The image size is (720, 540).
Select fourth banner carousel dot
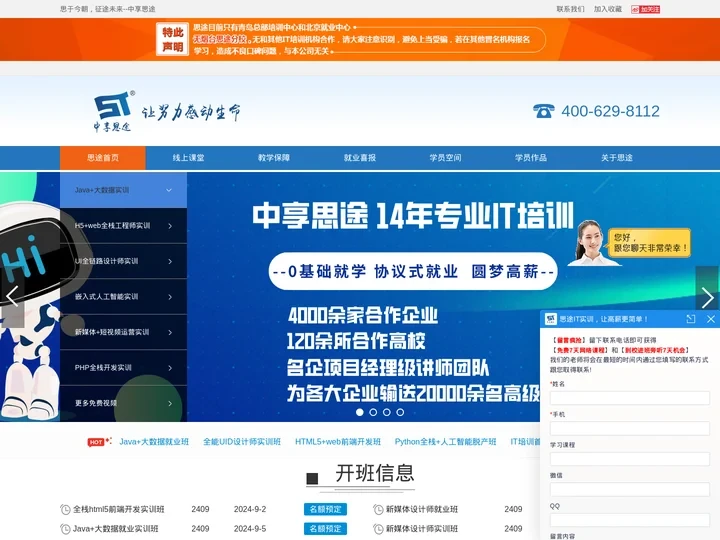400,412
